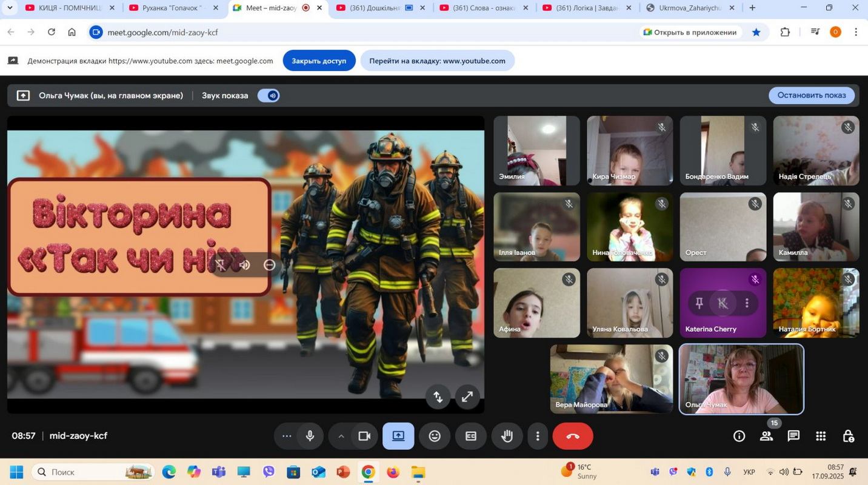The width and height of the screenshot is (868, 485).
Task: Expand audio settings chevron arrow
Action: click(x=341, y=436)
